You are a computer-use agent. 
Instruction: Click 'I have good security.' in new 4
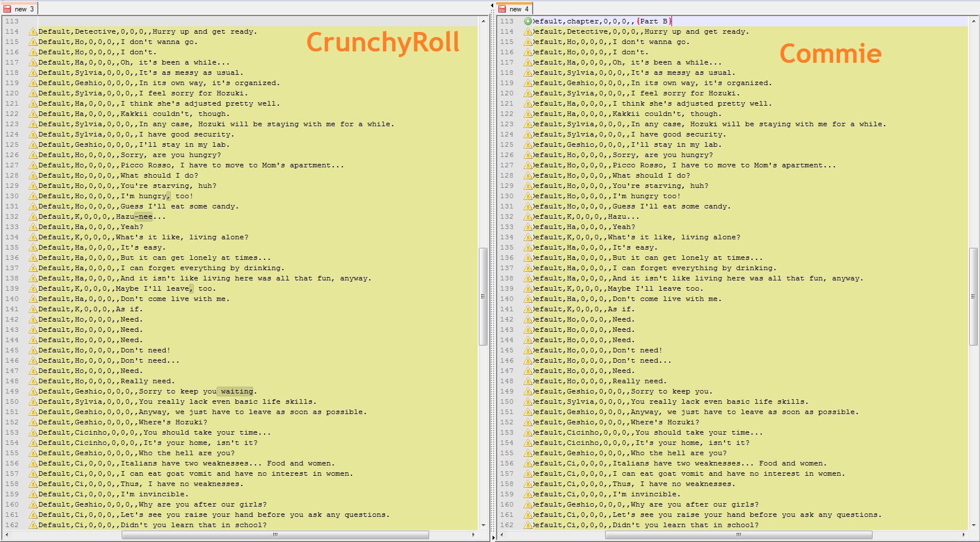679,134
